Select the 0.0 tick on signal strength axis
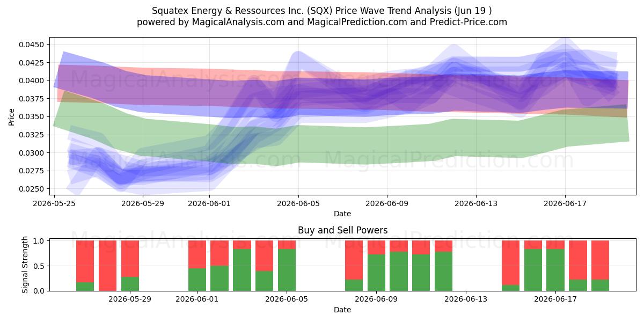644x322 pixels. click(x=40, y=291)
